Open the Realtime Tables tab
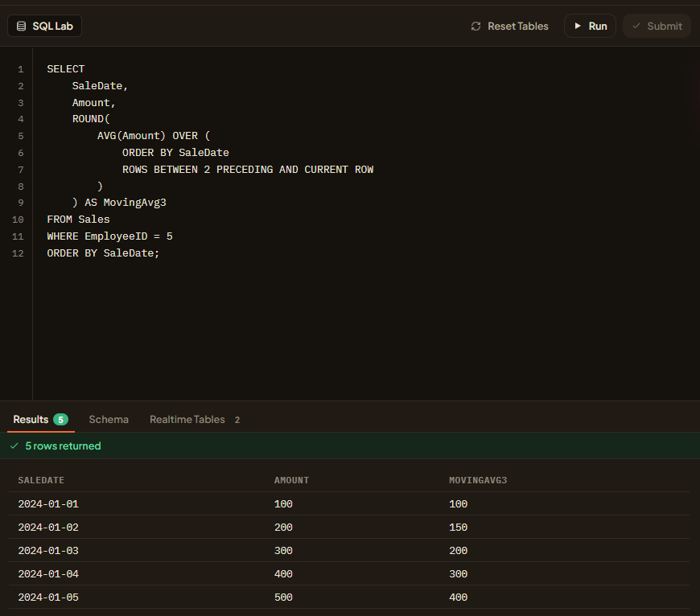This screenshot has width=700, height=616. coord(195,420)
